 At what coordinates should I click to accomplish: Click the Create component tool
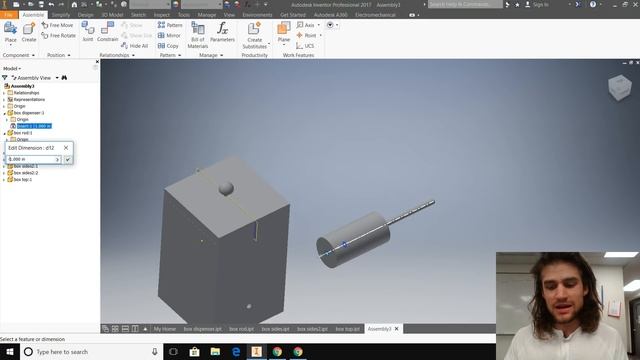pyautogui.click(x=29, y=33)
